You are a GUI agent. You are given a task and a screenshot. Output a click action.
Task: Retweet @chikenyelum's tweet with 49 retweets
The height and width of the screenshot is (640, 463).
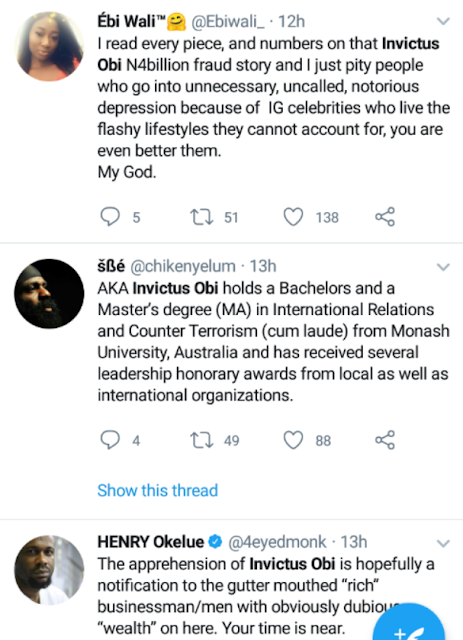click(202, 440)
